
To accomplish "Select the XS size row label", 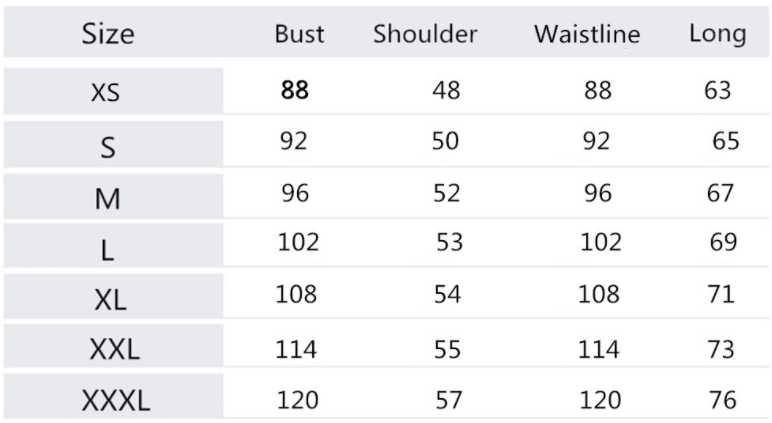I will tap(105, 93).
